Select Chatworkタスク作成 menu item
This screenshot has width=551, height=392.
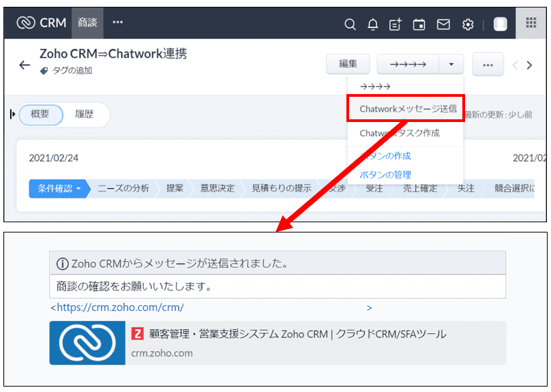400,133
